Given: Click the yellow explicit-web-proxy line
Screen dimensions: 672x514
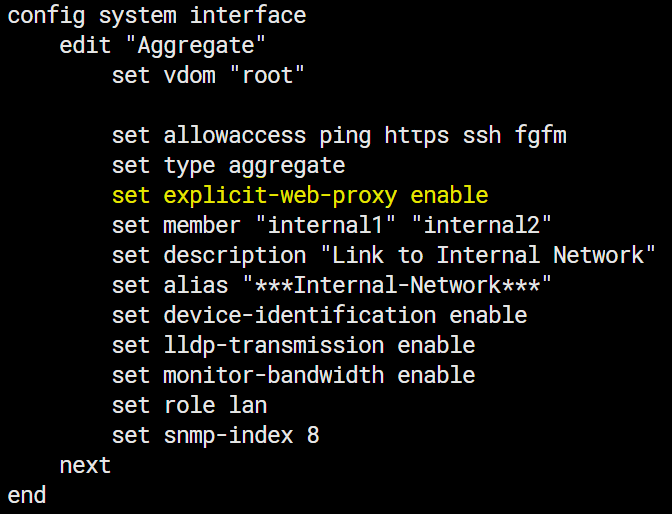Looking at the screenshot, I should pyautogui.click(x=300, y=195).
